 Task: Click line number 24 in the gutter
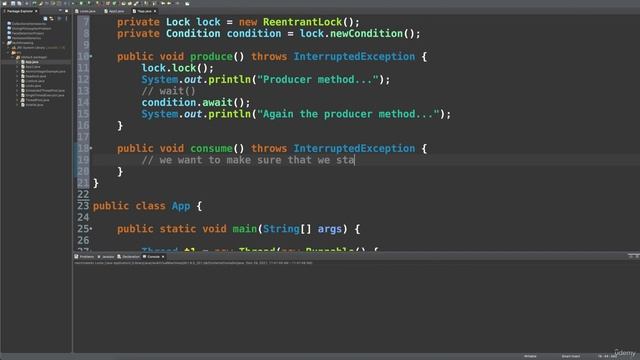click(x=83, y=217)
